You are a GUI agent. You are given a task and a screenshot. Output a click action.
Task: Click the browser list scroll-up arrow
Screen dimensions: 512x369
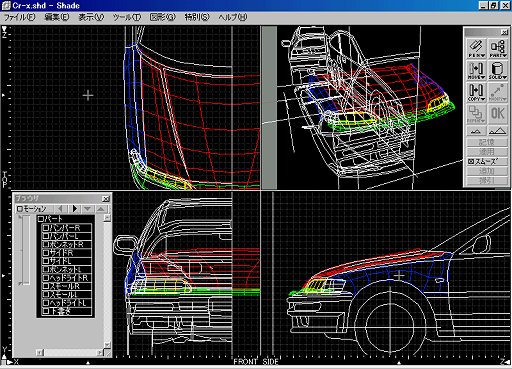(107, 218)
